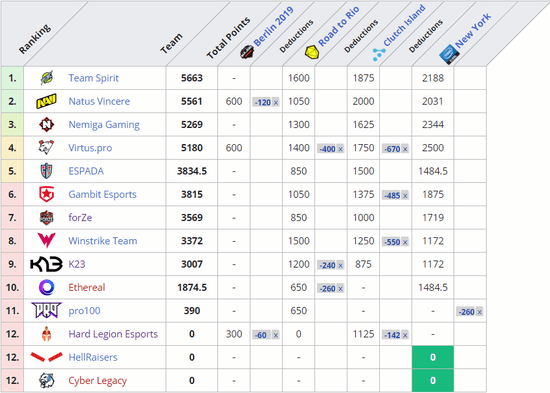The height and width of the screenshot is (393, 550).
Task: Click the Natus Vincere yellow logo
Action: tap(46, 101)
